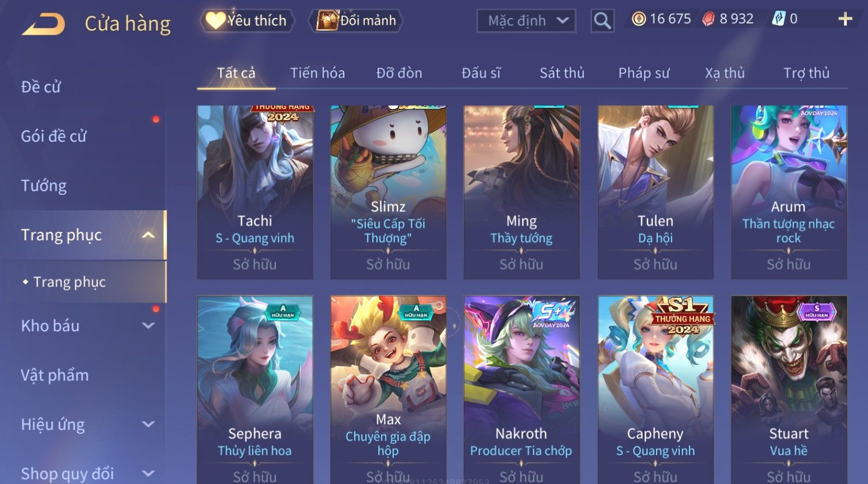Click the red ruby currency icon
This screenshot has width=868, height=484.
[708, 19]
